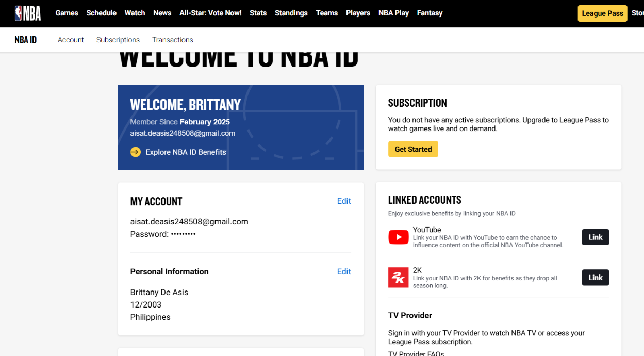Click the League Pass button
644x356 pixels.
603,13
